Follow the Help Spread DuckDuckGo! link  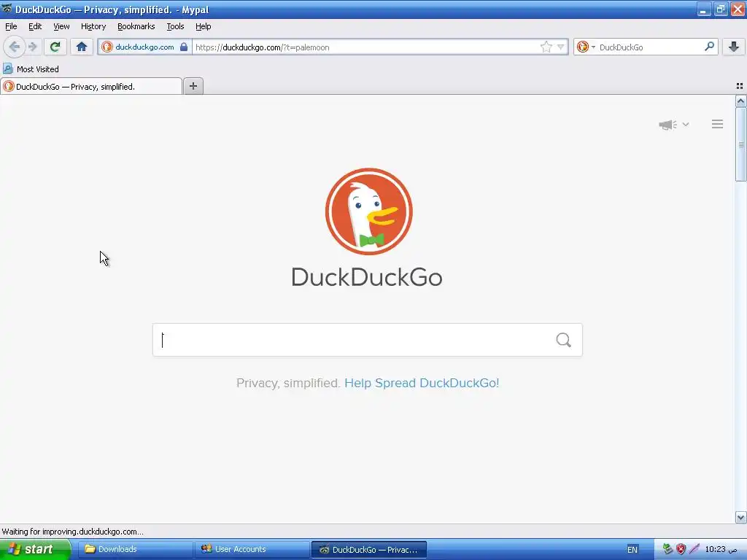point(422,383)
